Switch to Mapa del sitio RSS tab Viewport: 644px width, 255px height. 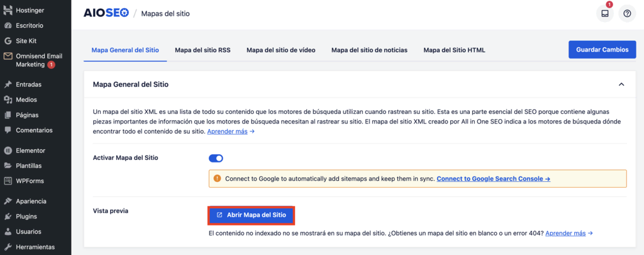[203, 50]
